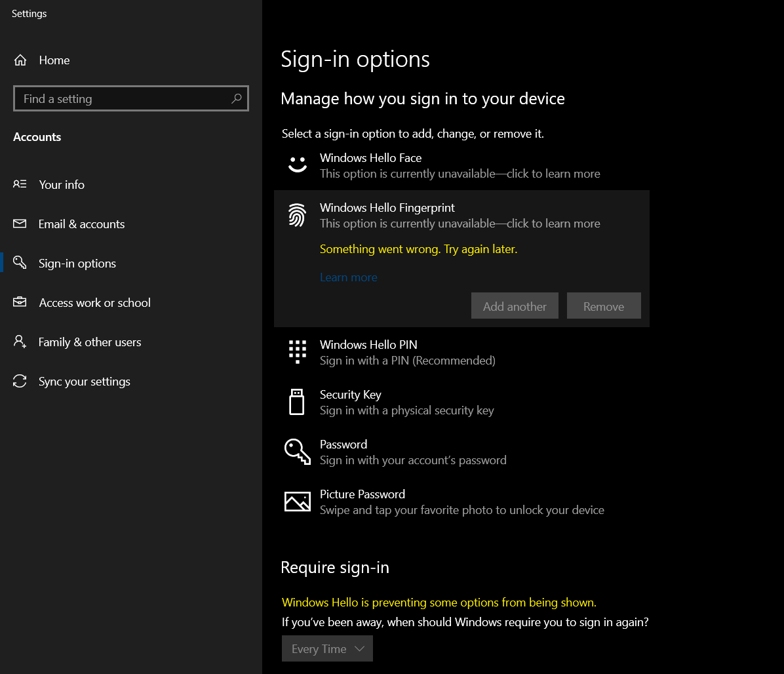Click the Sign-in options key icon in sidebar

click(20, 262)
